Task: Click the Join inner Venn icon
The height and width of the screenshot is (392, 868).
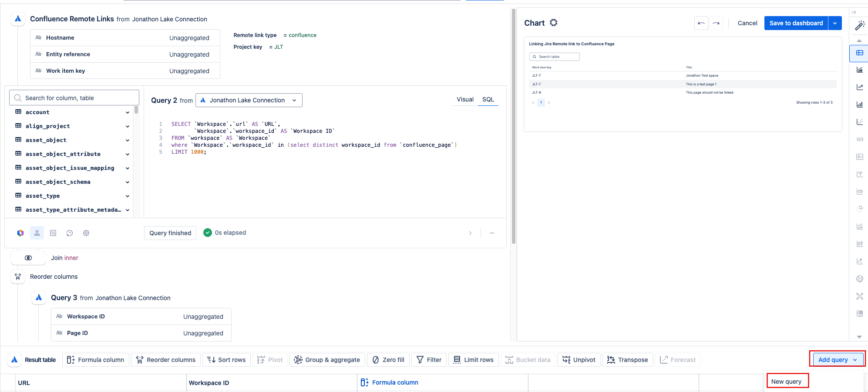Action: coord(28,258)
